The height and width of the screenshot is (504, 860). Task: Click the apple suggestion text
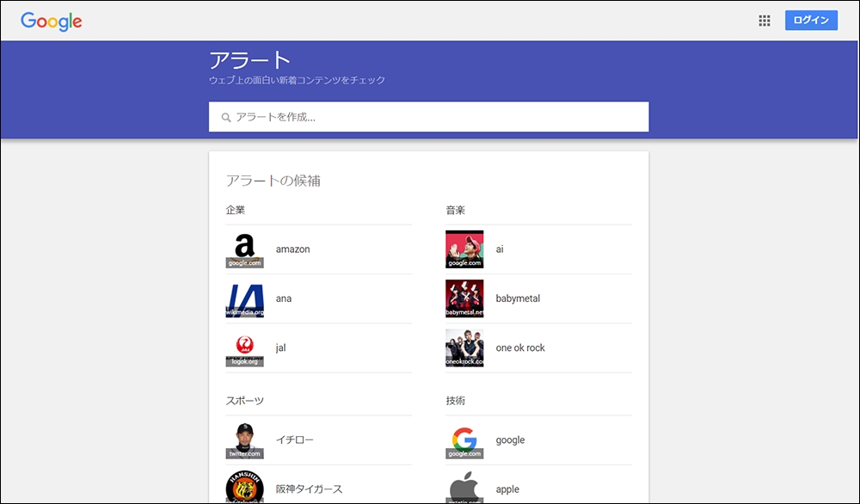pyautogui.click(x=507, y=489)
